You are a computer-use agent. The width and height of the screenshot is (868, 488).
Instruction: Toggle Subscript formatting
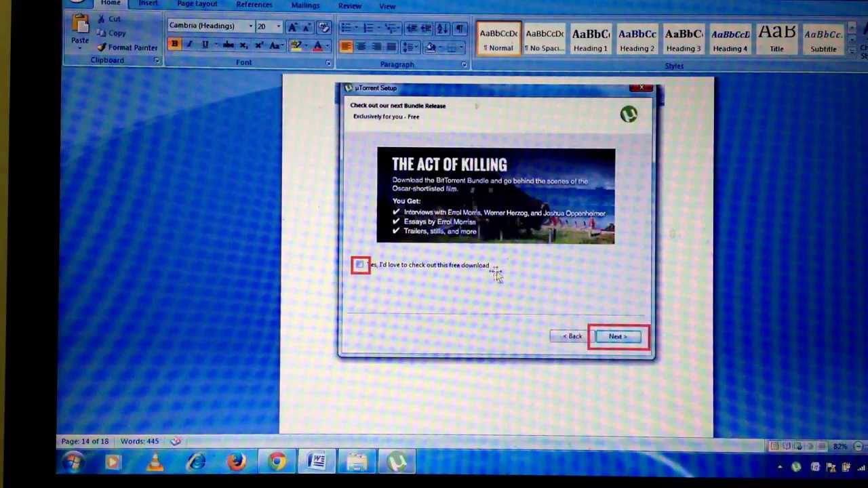pyautogui.click(x=244, y=45)
